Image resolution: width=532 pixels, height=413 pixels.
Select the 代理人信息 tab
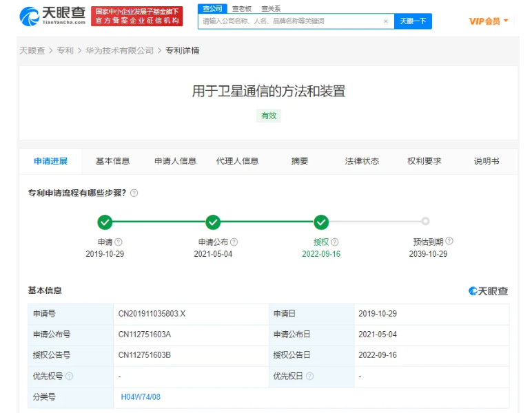237,161
